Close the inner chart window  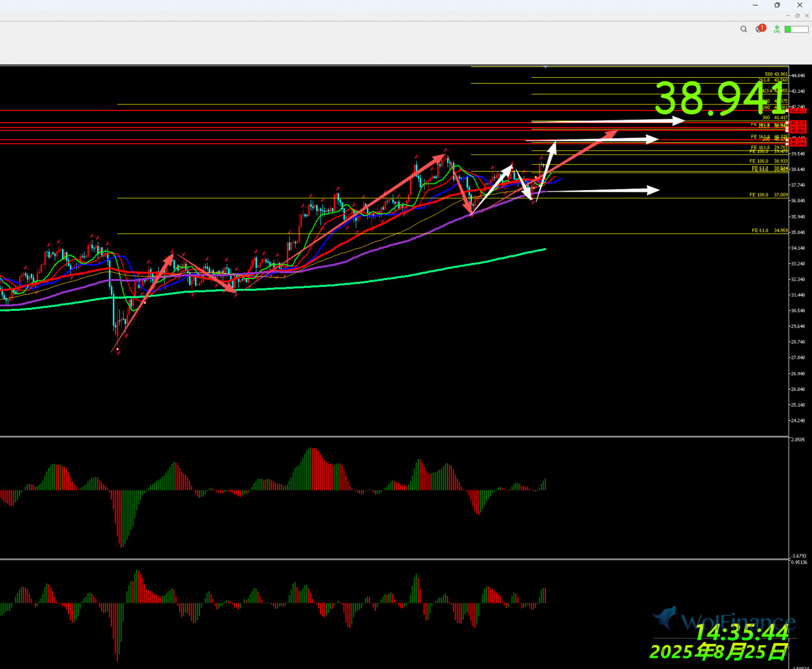coord(807,16)
